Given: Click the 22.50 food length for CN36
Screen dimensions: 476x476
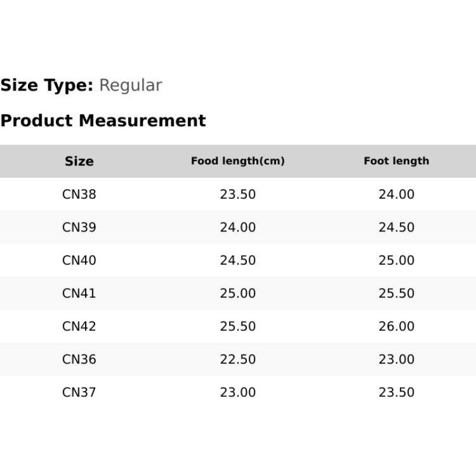Looking at the screenshot, I should [x=238, y=359].
